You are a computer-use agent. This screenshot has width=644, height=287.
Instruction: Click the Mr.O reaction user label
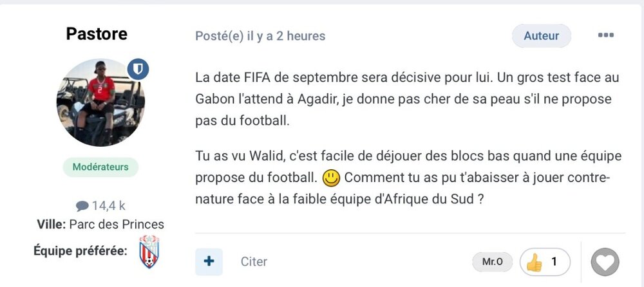pyautogui.click(x=493, y=262)
